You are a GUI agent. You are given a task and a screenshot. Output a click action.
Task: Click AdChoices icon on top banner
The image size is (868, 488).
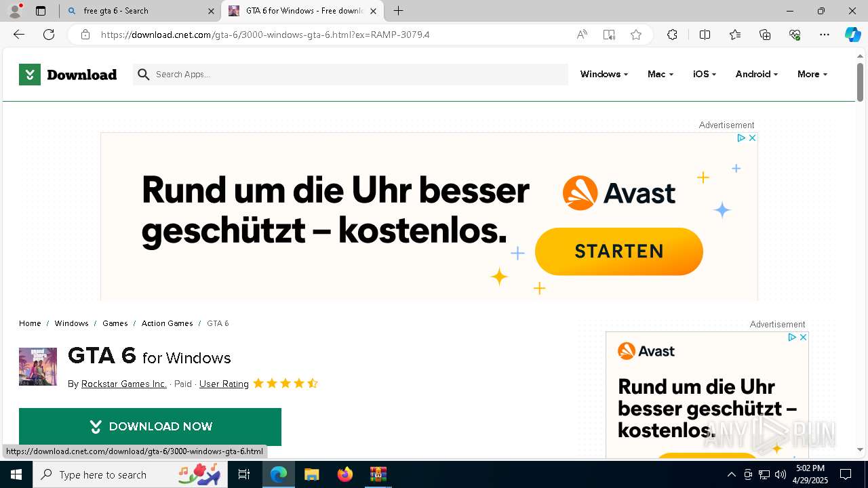pyautogui.click(x=741, y=138)
